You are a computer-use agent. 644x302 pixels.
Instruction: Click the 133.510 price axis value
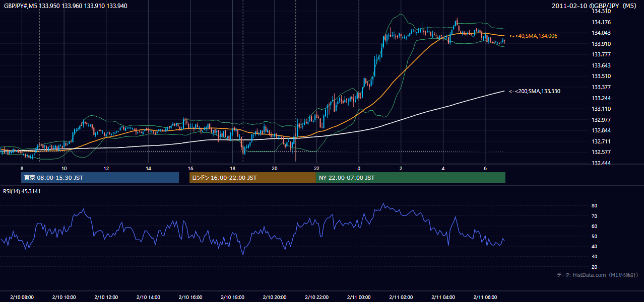[602, 77]
